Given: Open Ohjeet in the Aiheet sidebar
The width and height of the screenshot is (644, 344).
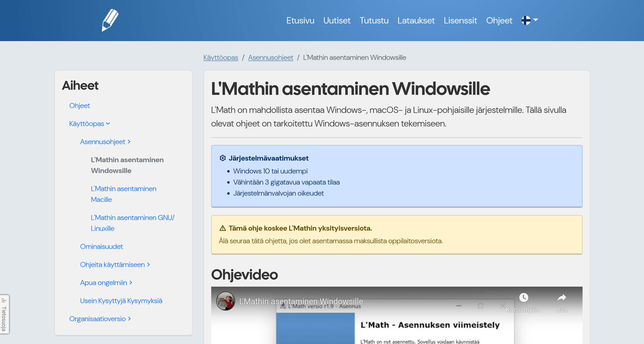Looking at the screenshot, I should (80, 105).
